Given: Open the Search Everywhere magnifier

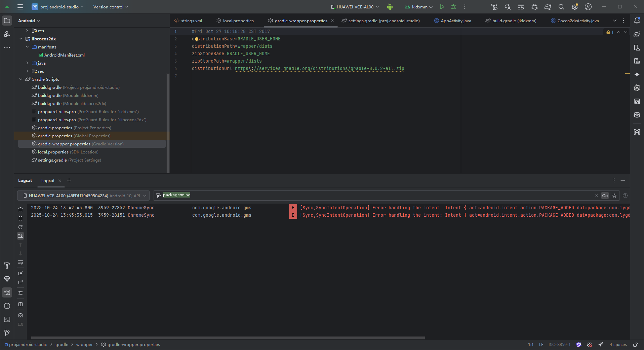Looking at the screenshot, I should (x=561, y=7).
